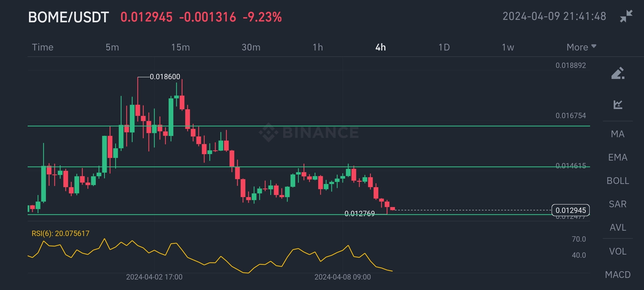644x290 pixels.
Task: Click the RSI(6) indicator label
Action: click(60, 234)
